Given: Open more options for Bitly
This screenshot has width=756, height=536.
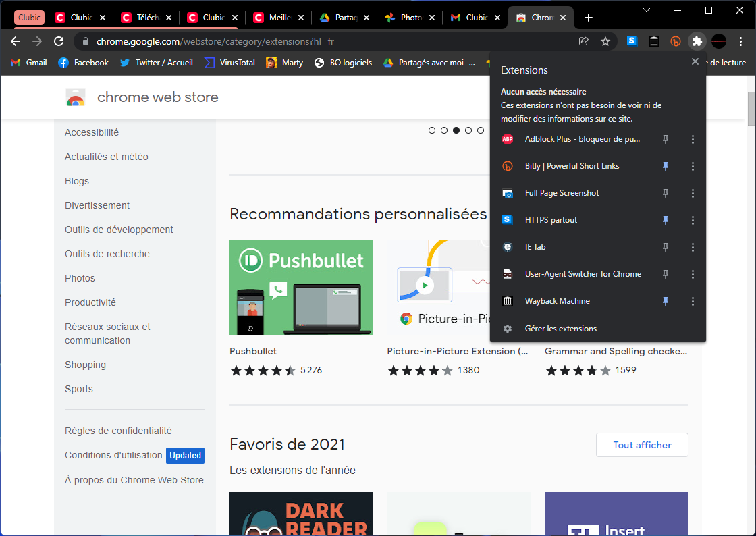Looking at the screenshot, I should click(693, 166).
